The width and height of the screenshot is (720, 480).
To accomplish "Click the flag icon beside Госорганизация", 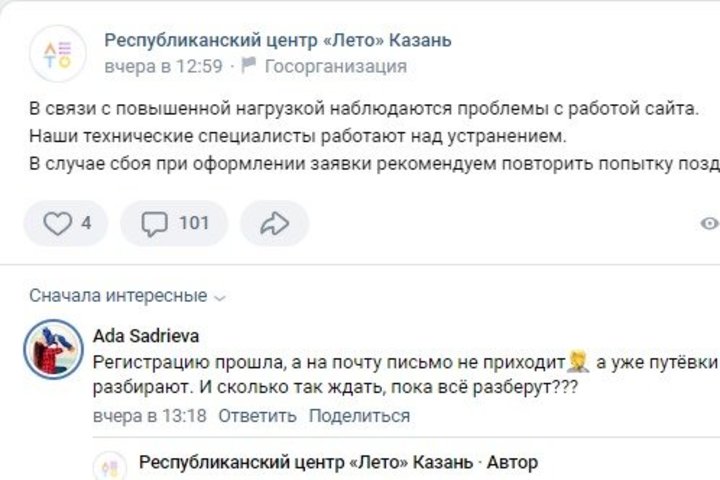I will click(249, 67).
